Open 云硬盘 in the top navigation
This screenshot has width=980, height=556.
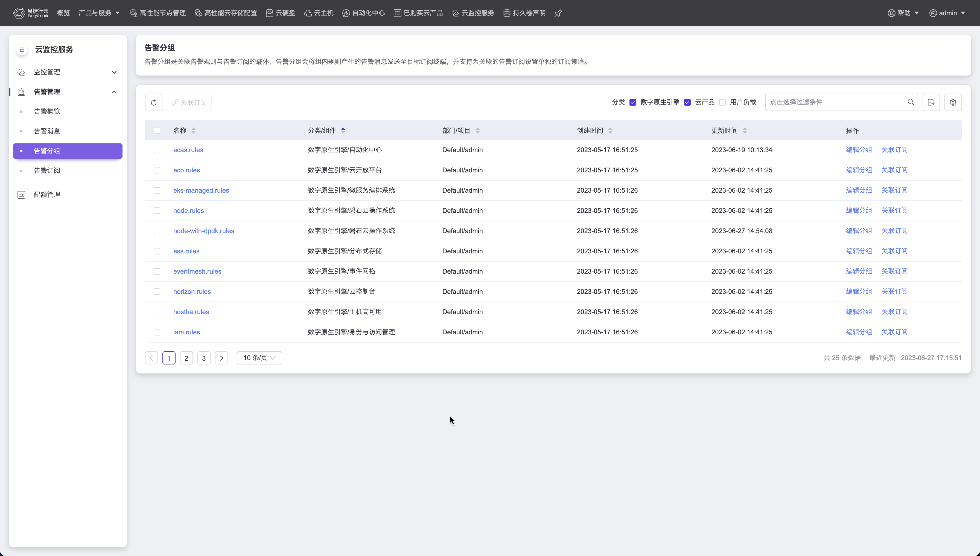(x=281, y=13)
